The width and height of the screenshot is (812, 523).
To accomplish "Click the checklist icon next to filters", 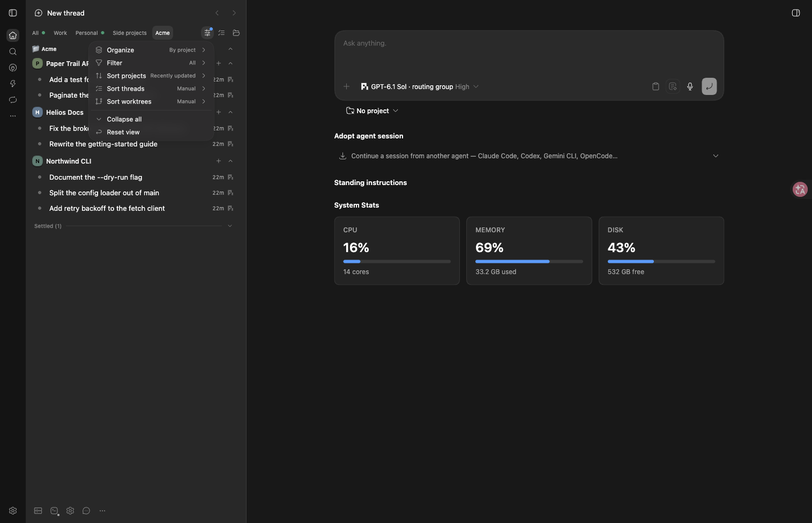I will 221,33.
